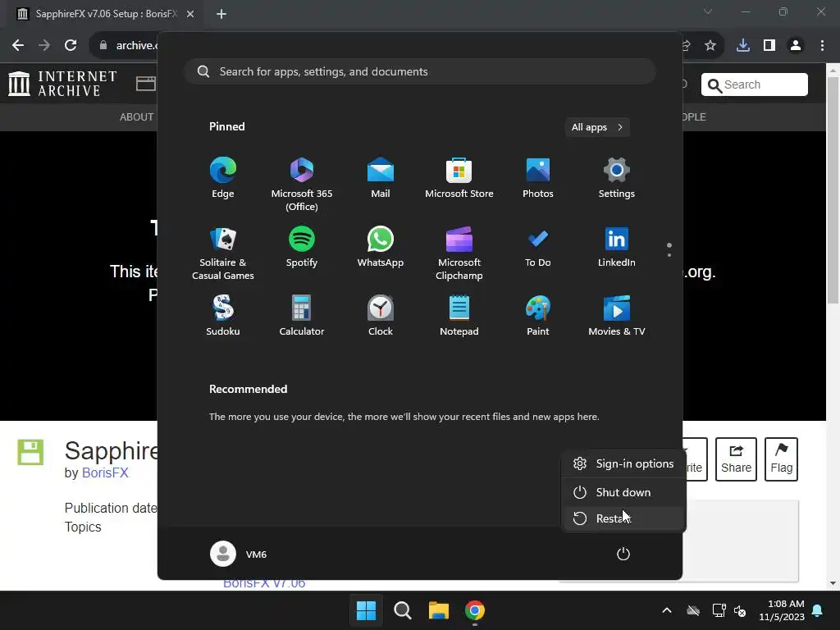Open the Edge app in Start menu

tap(223, 178)
